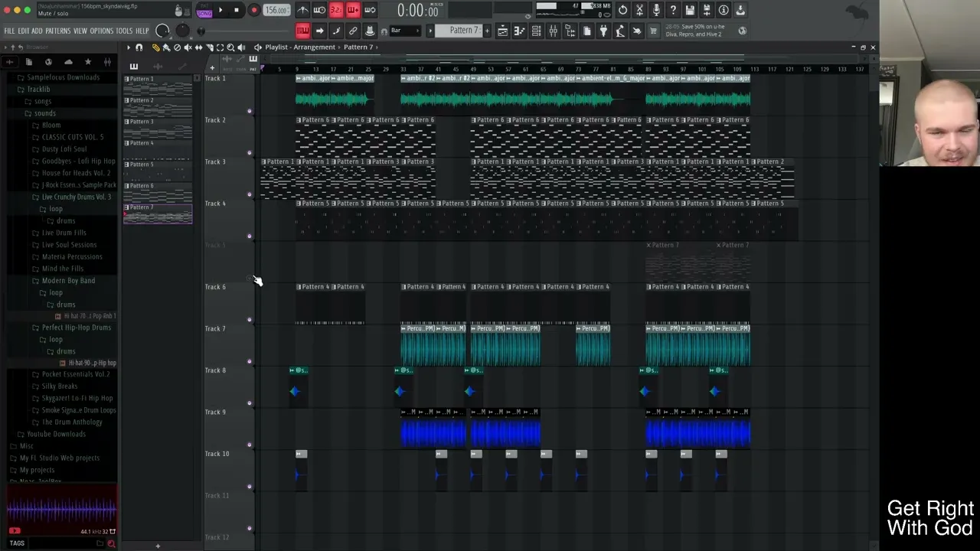Open the FILE menu
Screen dimensions: 980x551
pyautogui.click(x=9, y=31)
